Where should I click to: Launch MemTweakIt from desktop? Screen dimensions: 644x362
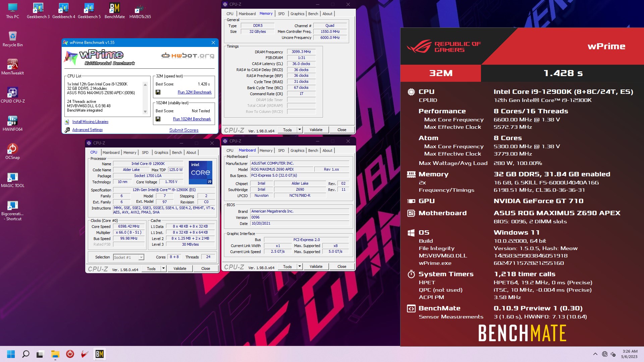click(x=12, y=67)
